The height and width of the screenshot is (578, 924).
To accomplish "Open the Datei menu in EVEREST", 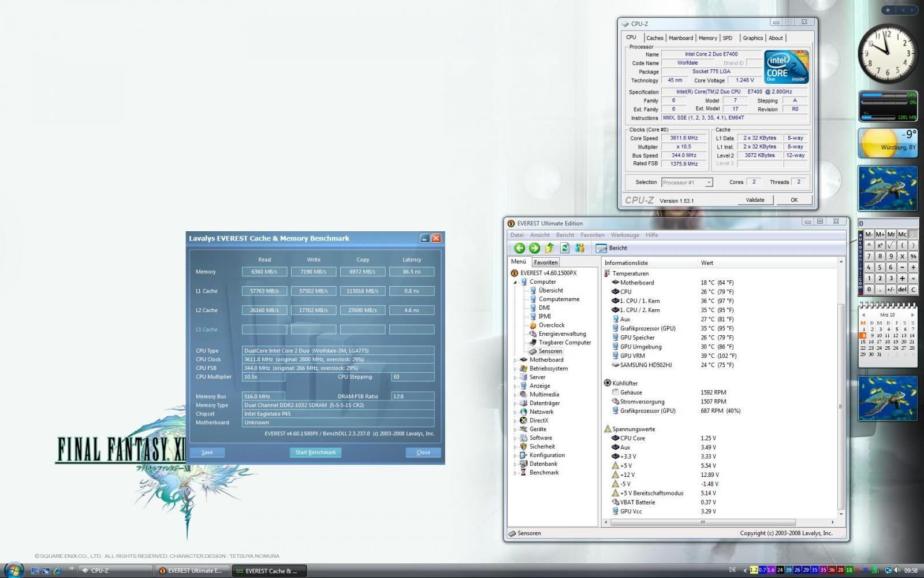I will pyautogui.click(x=517, y=235).
